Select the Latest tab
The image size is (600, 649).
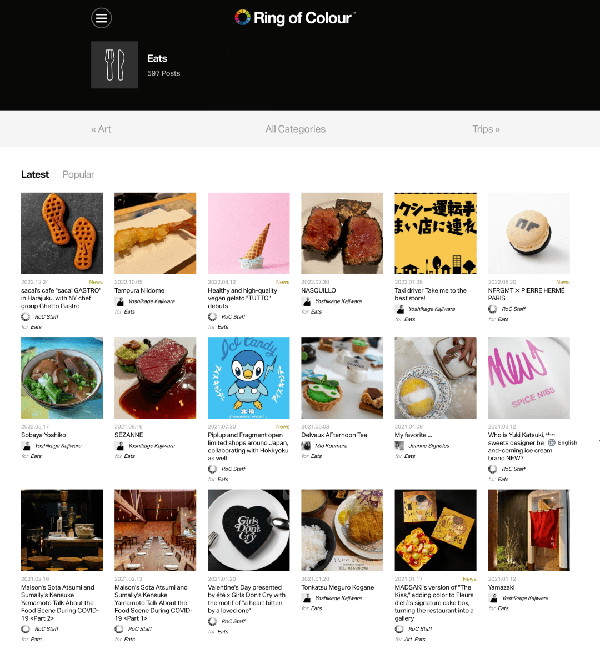(x=35, y=174)
